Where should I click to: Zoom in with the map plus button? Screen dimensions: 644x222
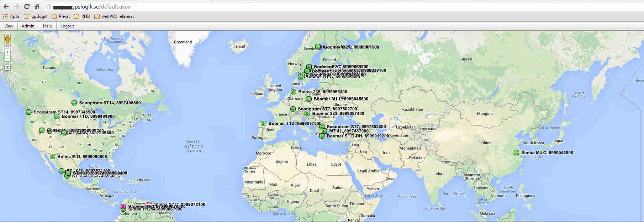pyautogui.click(x=7, y=52)
